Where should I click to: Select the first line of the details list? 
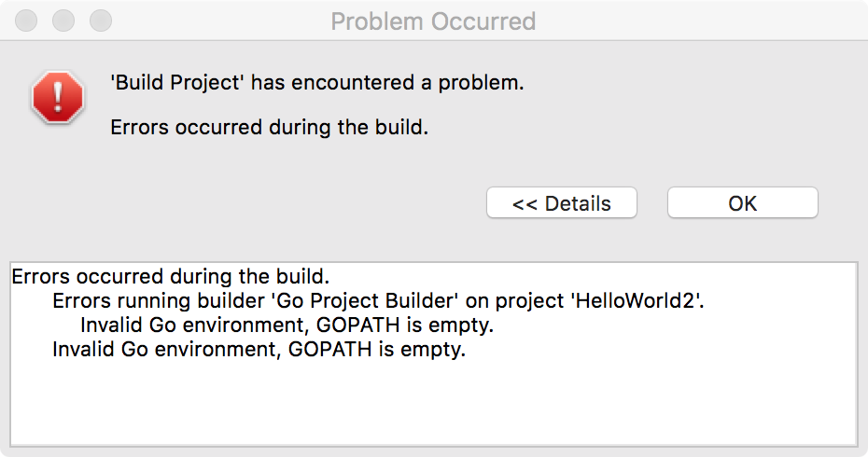tap(171, 276)
